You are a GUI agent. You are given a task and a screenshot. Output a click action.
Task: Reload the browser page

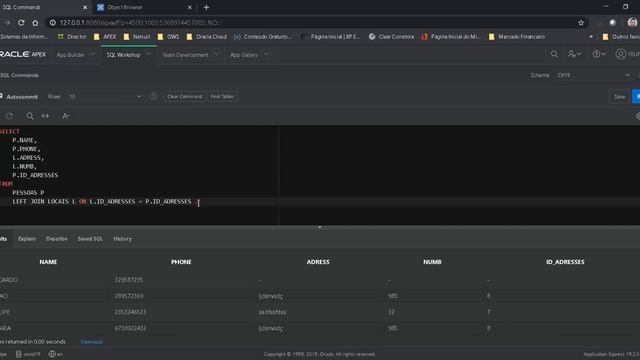click(21, 23)
